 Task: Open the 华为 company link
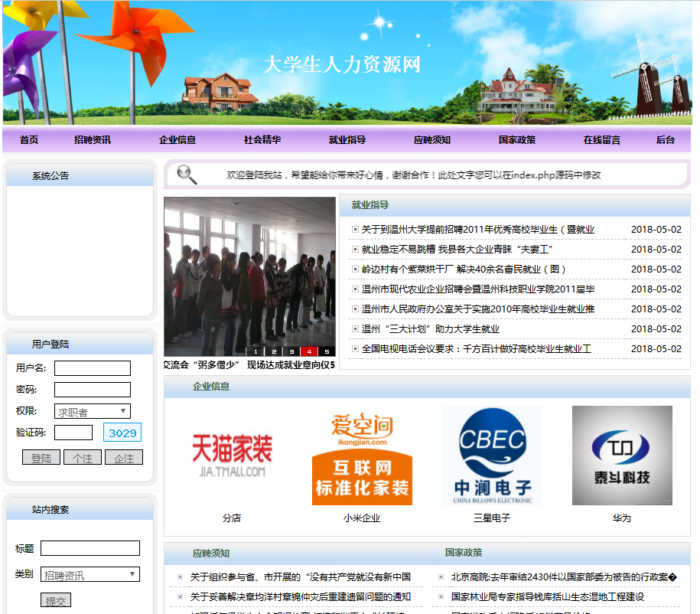[622, 518]
